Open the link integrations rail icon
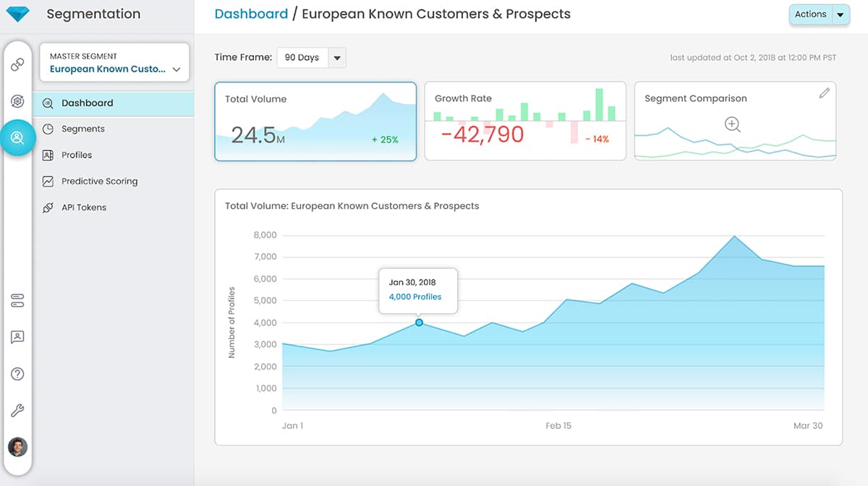Image resolution: width=868 pixels, height=486 pixels. [x=17, y=64]
